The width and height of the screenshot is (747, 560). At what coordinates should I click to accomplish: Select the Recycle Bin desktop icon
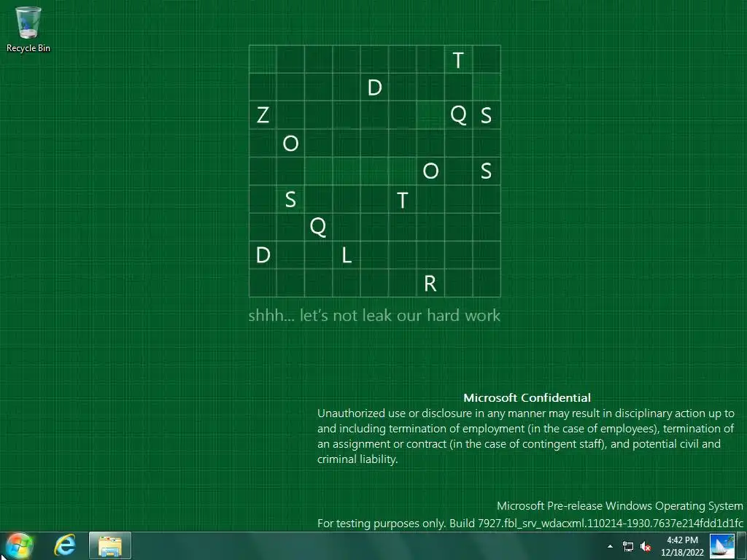pyautogui.click(x=28, y=28)
